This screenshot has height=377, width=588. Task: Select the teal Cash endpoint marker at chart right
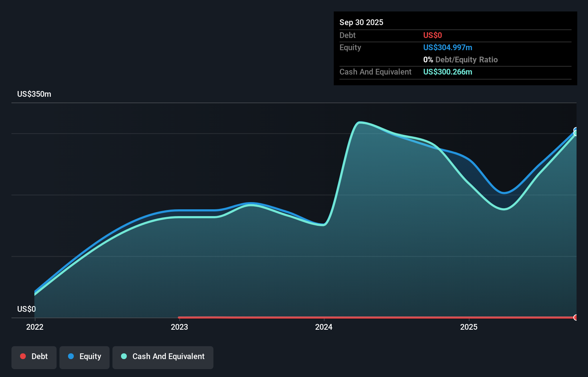tap(576, 133)
